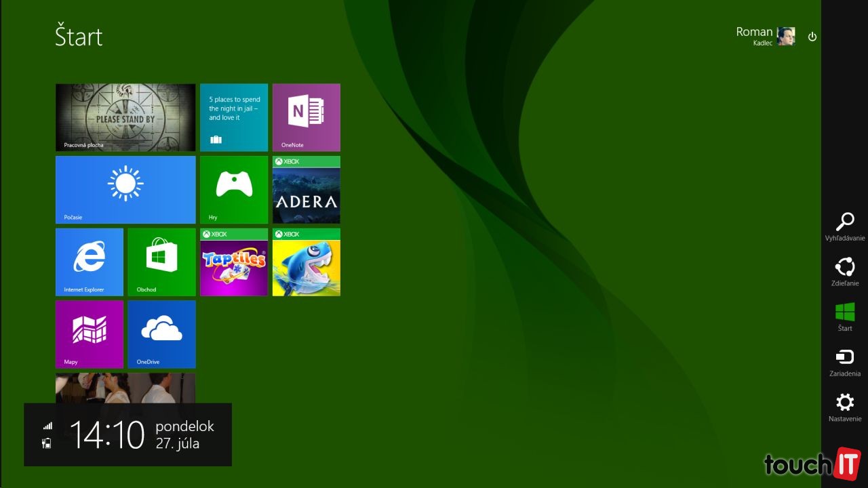This screenshot has width=868, height=488.
Task: Launch the OneNote tile
Action: 306,117
